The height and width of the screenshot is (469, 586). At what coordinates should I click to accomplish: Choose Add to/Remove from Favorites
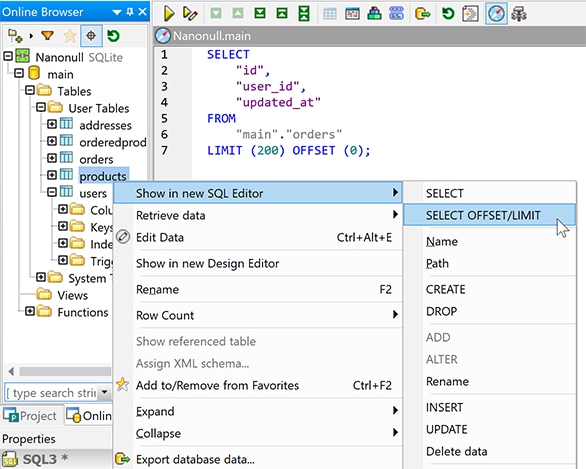(x=258, y=385)
